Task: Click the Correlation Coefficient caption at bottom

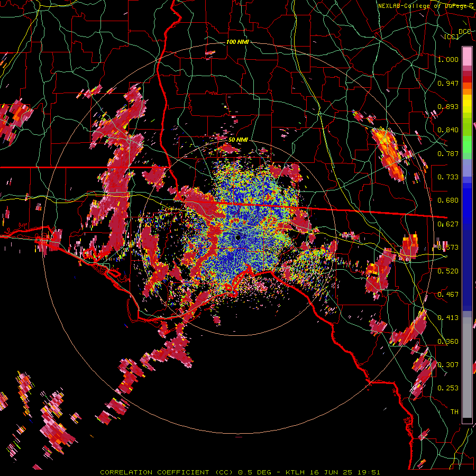Action: 240,472
